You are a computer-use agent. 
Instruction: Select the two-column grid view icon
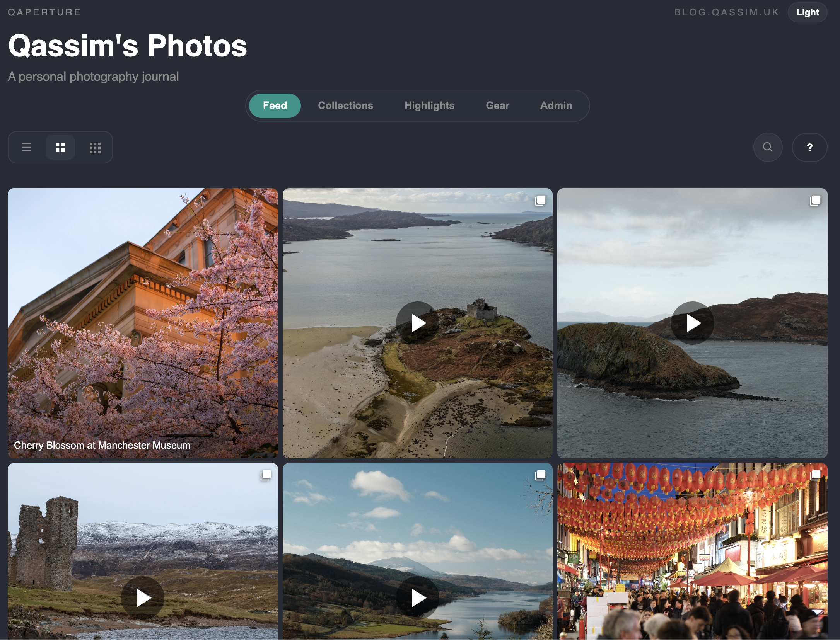60,147
